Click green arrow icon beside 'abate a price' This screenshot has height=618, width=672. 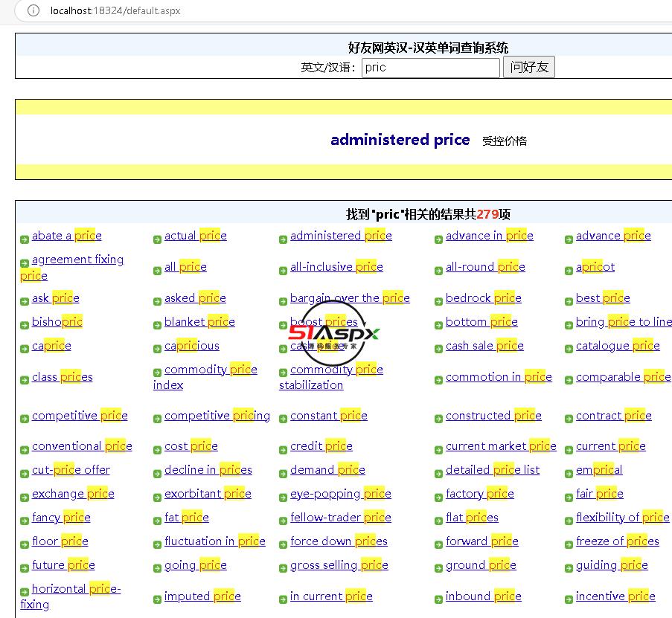pos(25,239)
